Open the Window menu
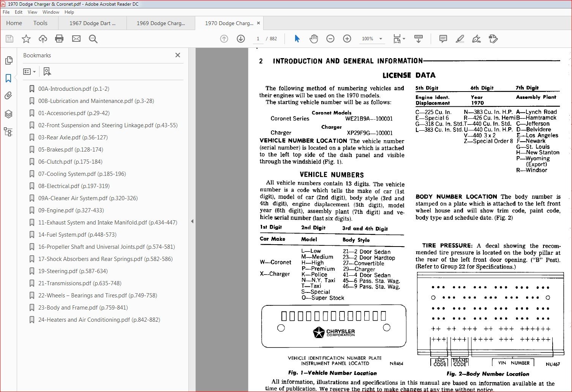This screenshot has height=392, width=572. click(51, 12)
